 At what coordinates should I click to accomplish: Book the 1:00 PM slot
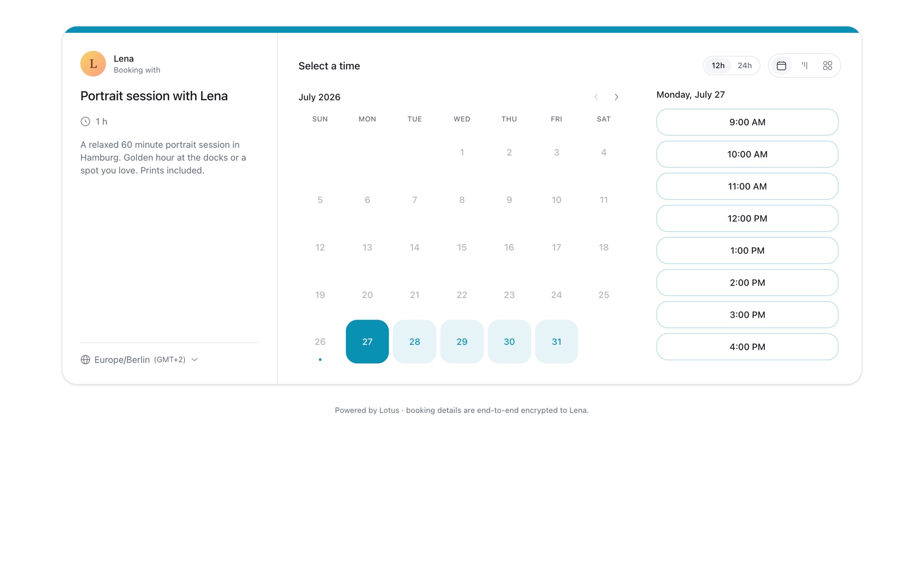[747, 251]
